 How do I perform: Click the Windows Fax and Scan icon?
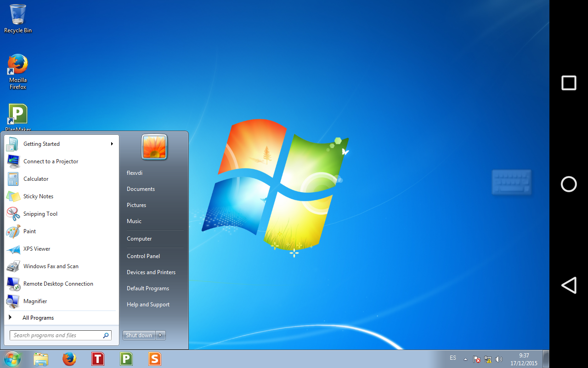click(12, 266)
